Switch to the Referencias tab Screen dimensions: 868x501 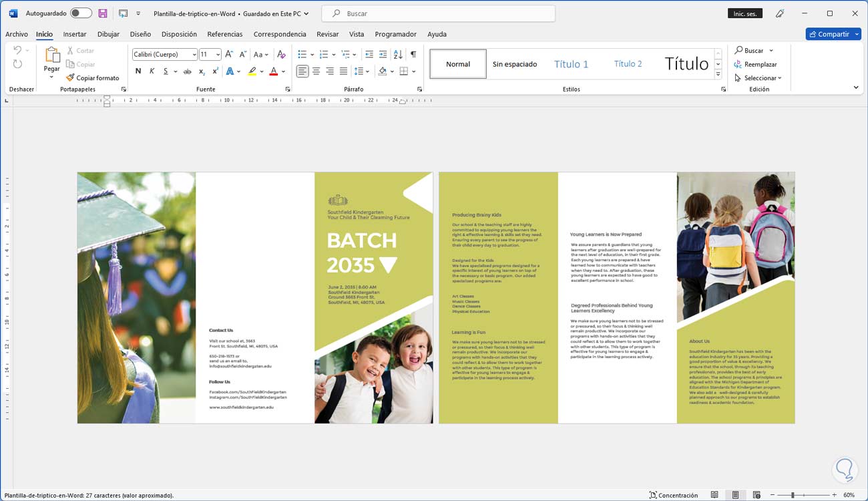pos(225,34)
